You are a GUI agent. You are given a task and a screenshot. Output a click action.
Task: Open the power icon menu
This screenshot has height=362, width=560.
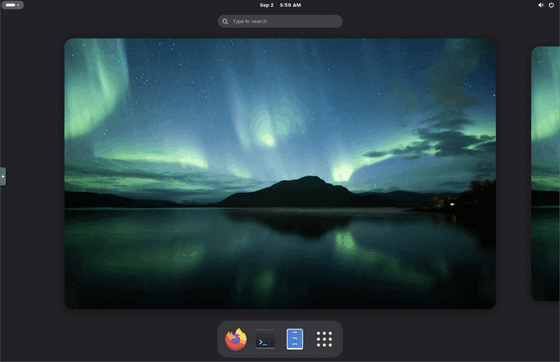[551, 5]
